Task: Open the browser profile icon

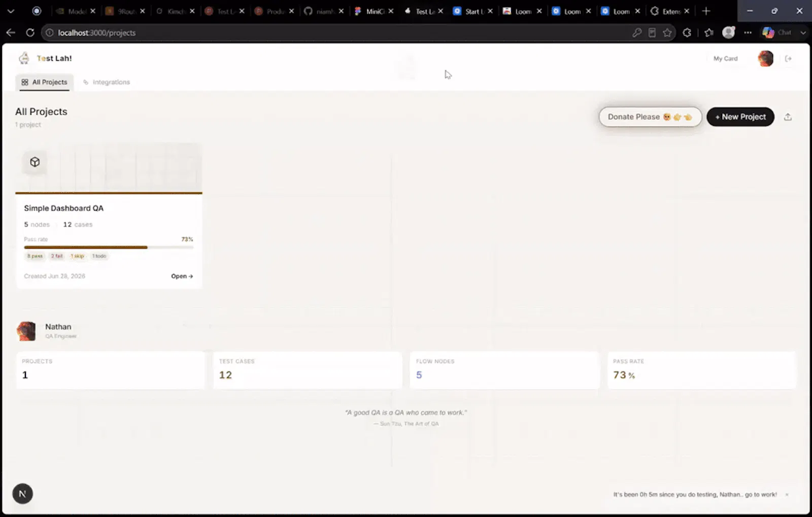Action: coord(728,32)
